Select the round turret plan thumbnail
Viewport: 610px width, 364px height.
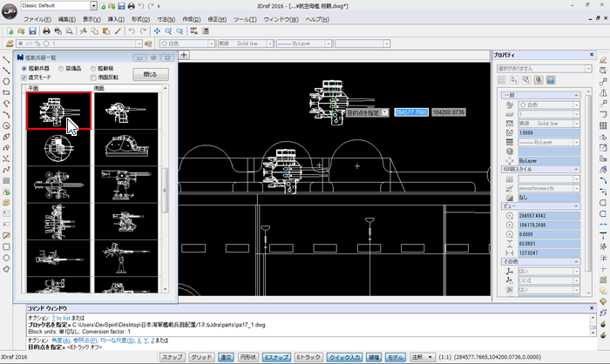pos(58,148)
